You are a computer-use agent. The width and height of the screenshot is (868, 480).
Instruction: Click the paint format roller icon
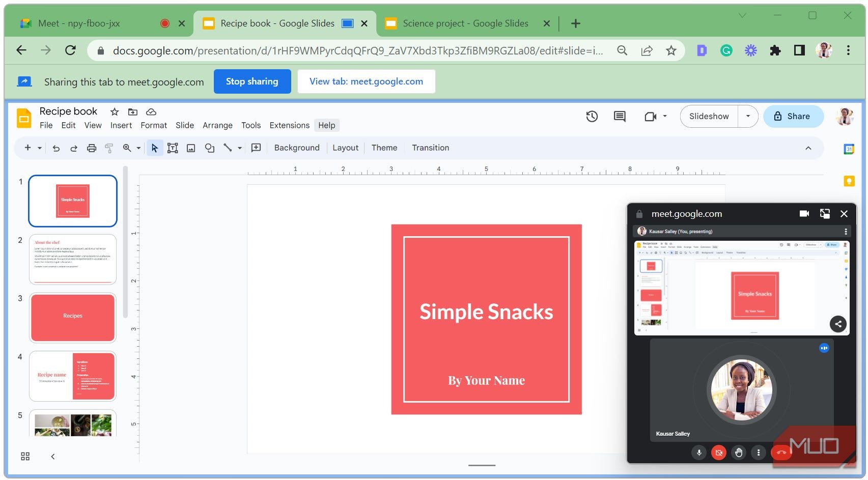point(109,148)
